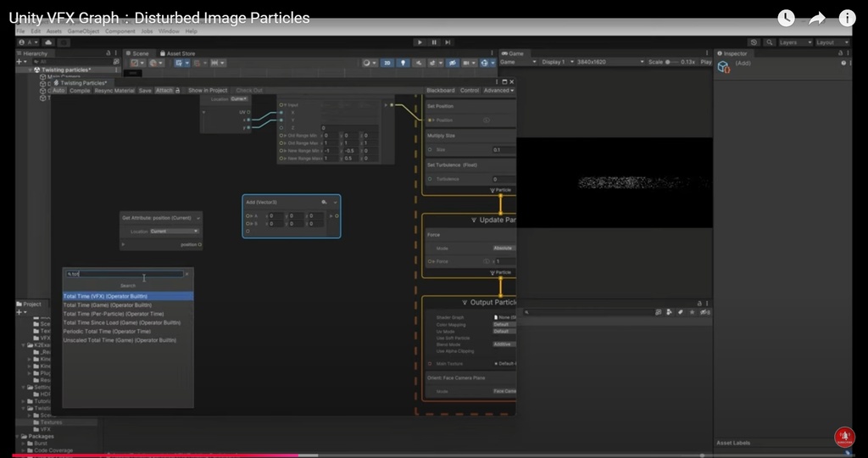Toggle the Blackboard panel
The width and height of the screenshot is (868, 458).
[441, 90]
